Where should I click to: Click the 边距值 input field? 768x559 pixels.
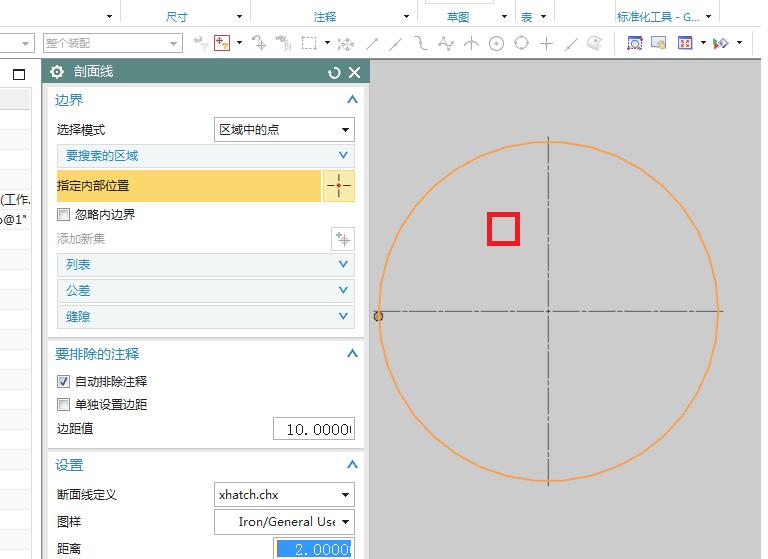[x=313, y=429]
